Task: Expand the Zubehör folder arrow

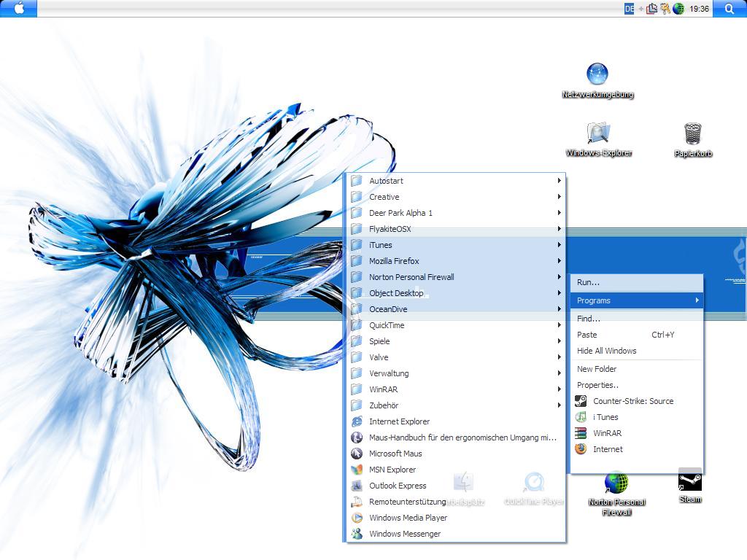Action: [560, 405]
